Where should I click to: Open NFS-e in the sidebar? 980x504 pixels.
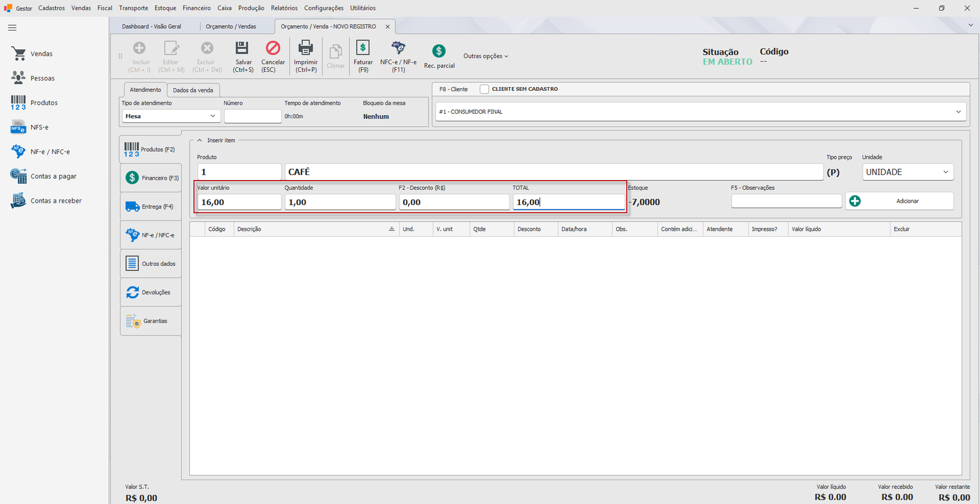point(30,127)
